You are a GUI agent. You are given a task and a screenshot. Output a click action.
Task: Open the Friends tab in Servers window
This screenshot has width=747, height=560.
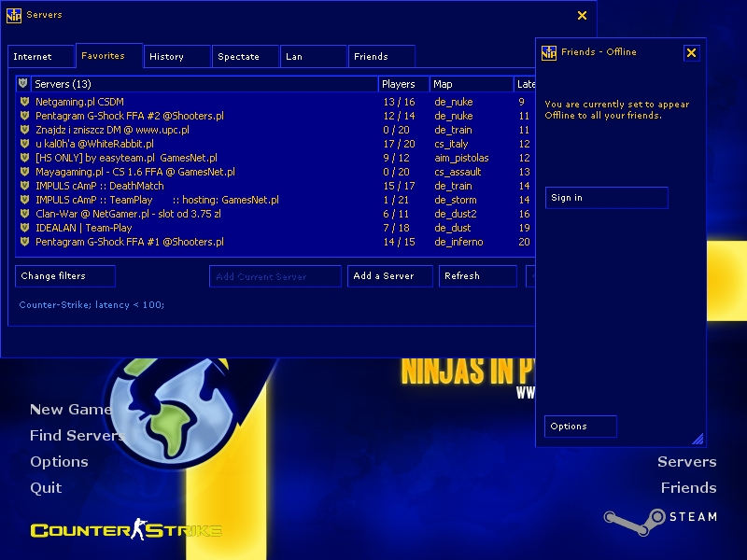(382, 57)
